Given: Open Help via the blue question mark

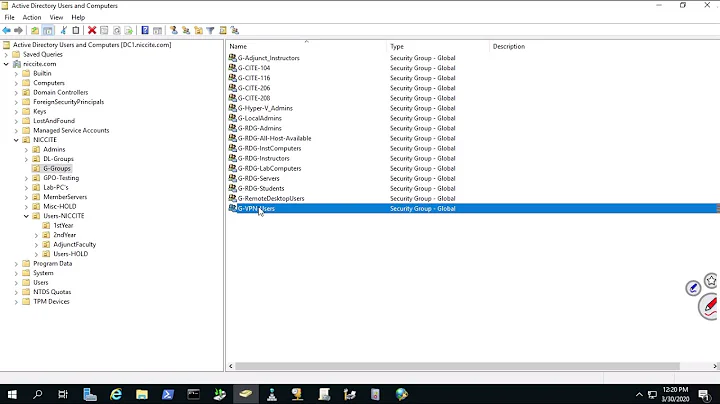Looking at the screenshot, I should click(x=145, y=30).
